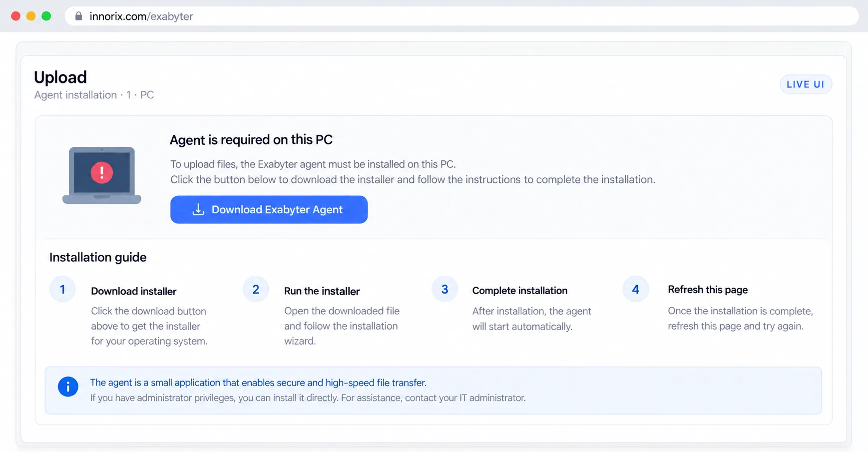The width and height of the screenshot is (868, 452).
Task: Click the 'Run the installer' step title
Action: click(x=322, y=291)
